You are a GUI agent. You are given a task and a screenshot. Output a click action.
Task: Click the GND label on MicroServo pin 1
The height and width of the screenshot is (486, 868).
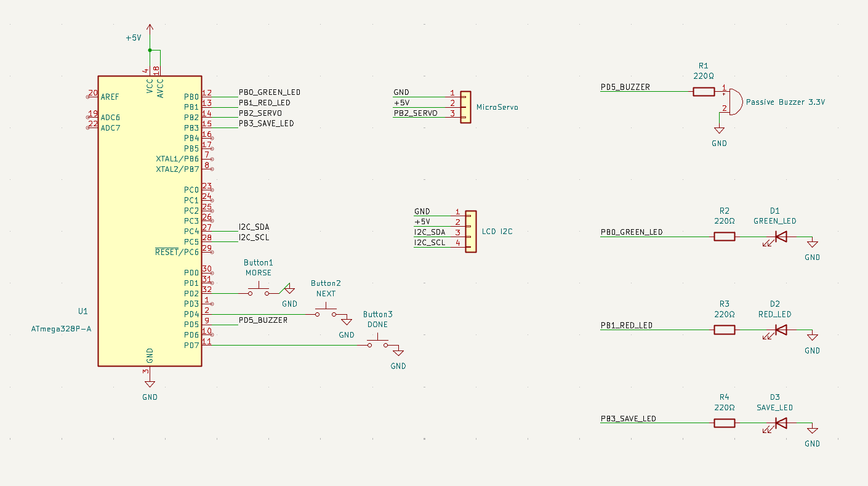click(401, 92)
